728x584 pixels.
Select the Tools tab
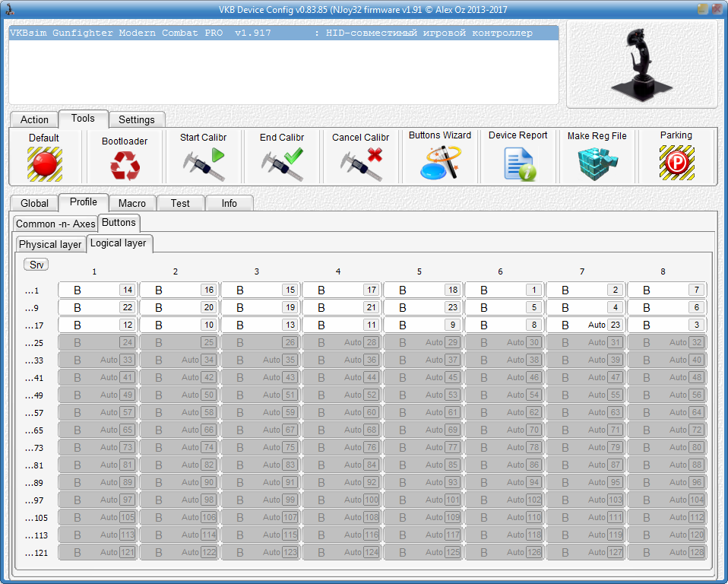[83, 118]
